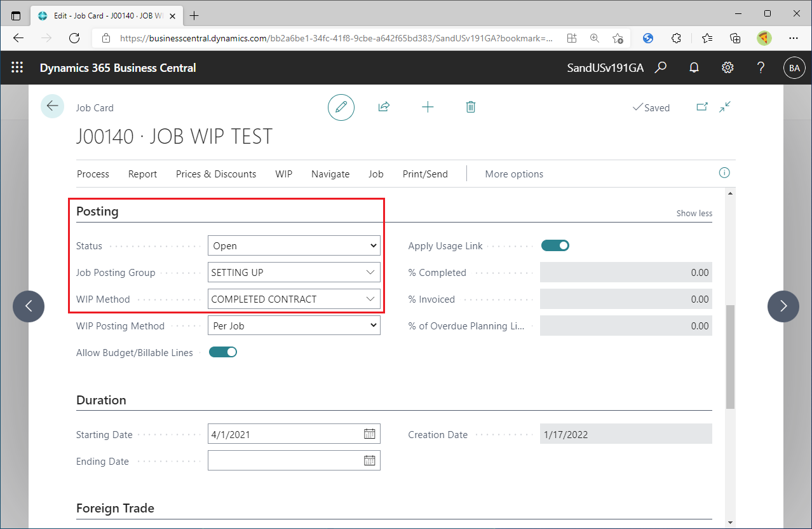This screenshot has width=812, height=529.
Task: Open the share options icon
Action: pyautogui.click(x=384, y=107)
